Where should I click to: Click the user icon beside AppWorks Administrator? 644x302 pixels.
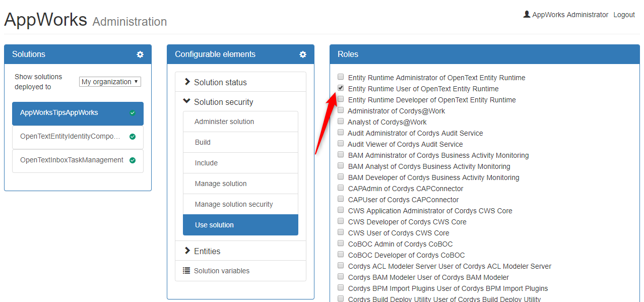click(527, 15)
